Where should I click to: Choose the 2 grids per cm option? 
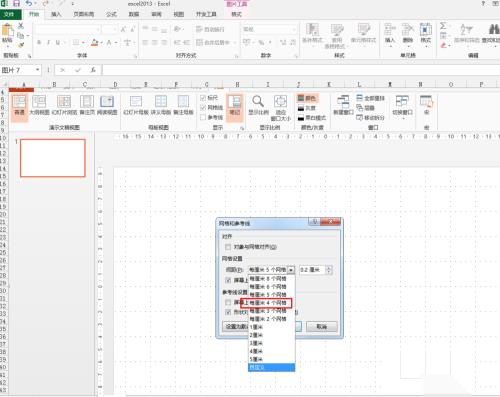pyautogui.click(x=272, y=319)
